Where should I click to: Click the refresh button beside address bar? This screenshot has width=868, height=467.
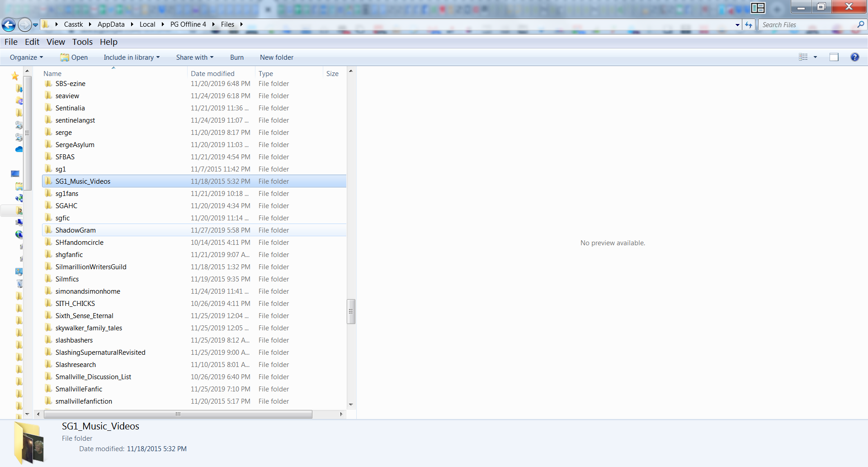coord(749,25)
